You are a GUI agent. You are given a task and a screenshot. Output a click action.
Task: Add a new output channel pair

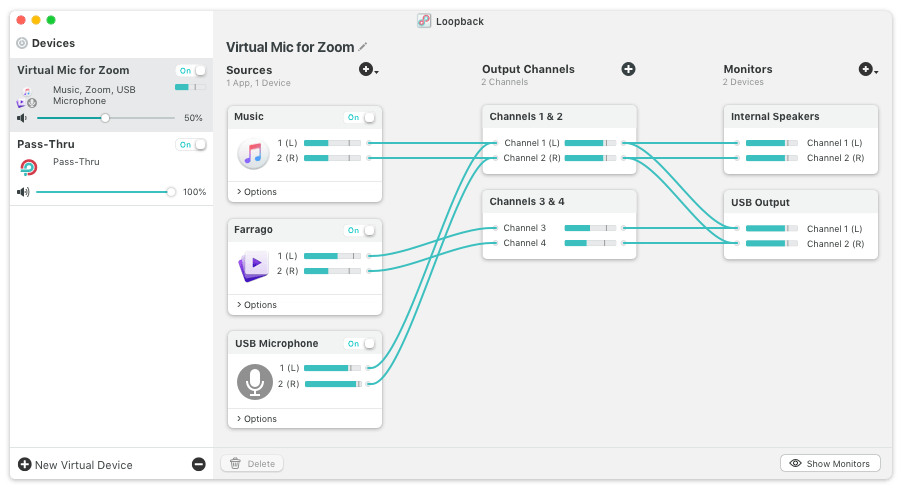tap(628, 69)
